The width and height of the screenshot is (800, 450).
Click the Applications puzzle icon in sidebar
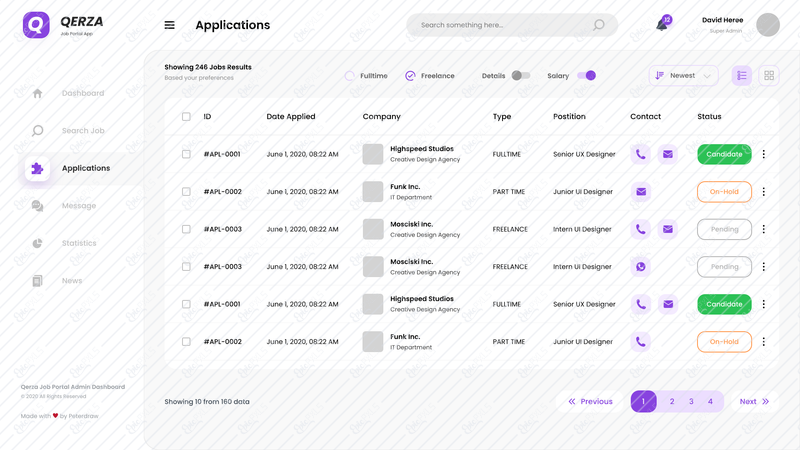tap(37, 168)
